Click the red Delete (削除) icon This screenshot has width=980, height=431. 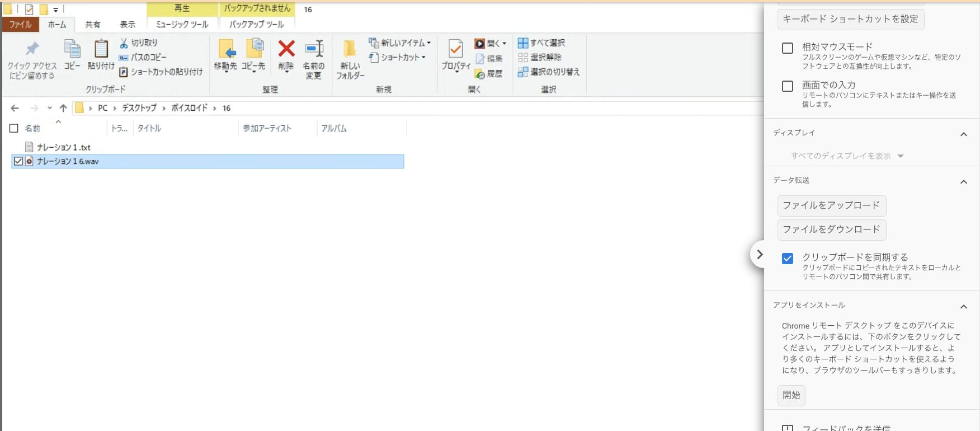point(286,49)
